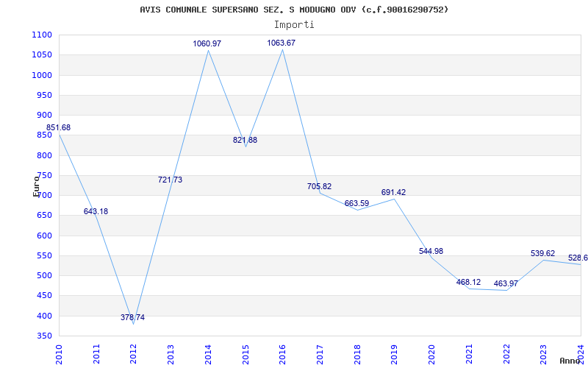Click the 821.88 data label
Screen dimensions: 588x368
coord(245,140)
